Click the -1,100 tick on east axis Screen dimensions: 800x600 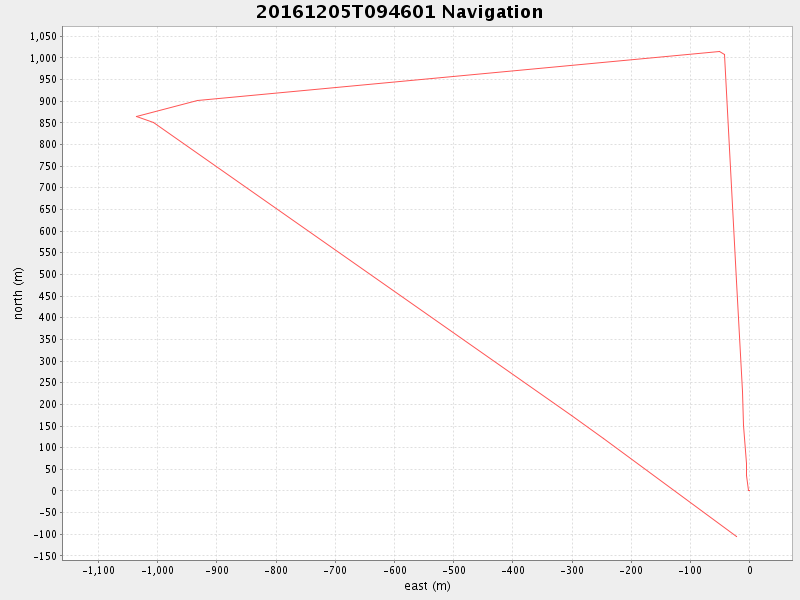click(98, 571)
